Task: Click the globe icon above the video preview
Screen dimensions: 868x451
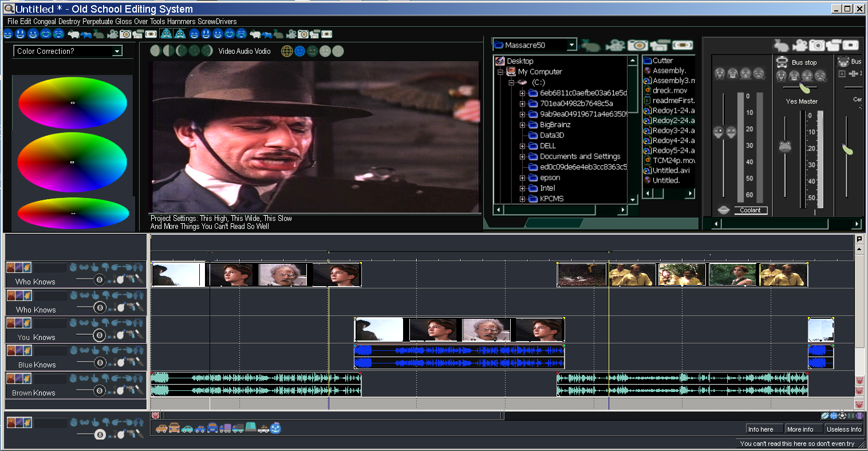Action: 287,51
